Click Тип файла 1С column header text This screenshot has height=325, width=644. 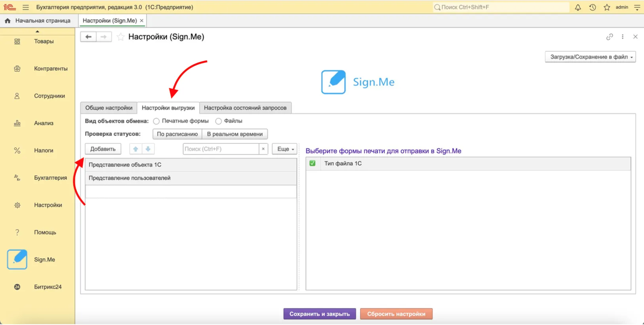pos(343,163)
